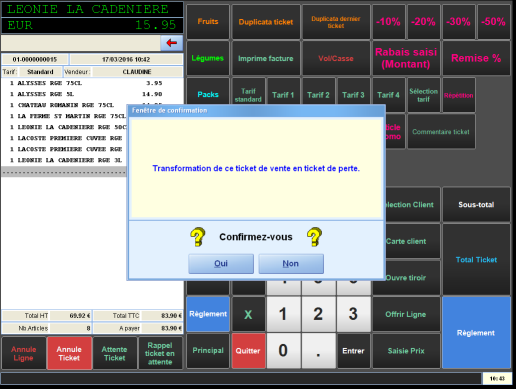The width and height of the screenshot is (516, 389).
Task: Click the Imprime facture button
Action: point(266,58)
